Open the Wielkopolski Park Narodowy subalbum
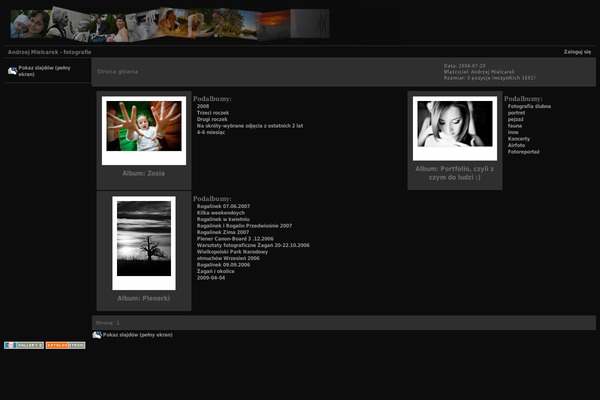Viewport: 600px width, 400px height. click(x=232, y=252)
